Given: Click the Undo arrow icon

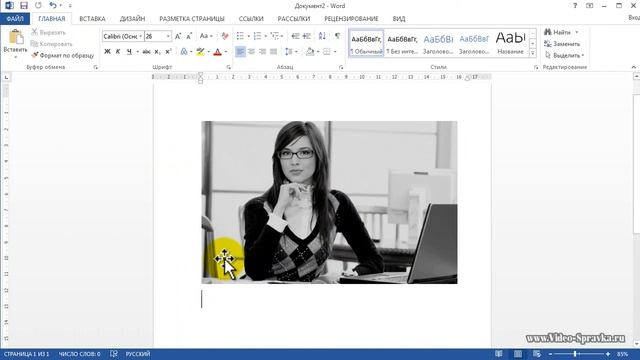Looking at the screenshot, I should 53,5.
